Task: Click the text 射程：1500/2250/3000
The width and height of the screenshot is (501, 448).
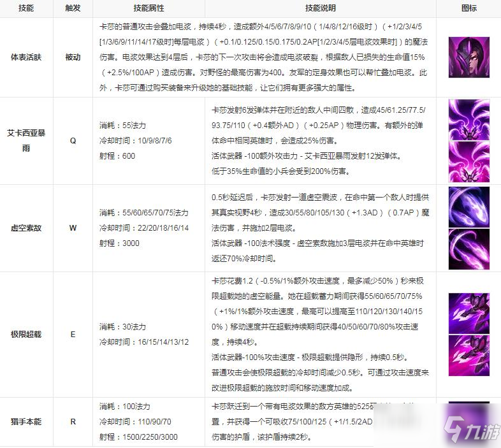Action: click(138, 437)
